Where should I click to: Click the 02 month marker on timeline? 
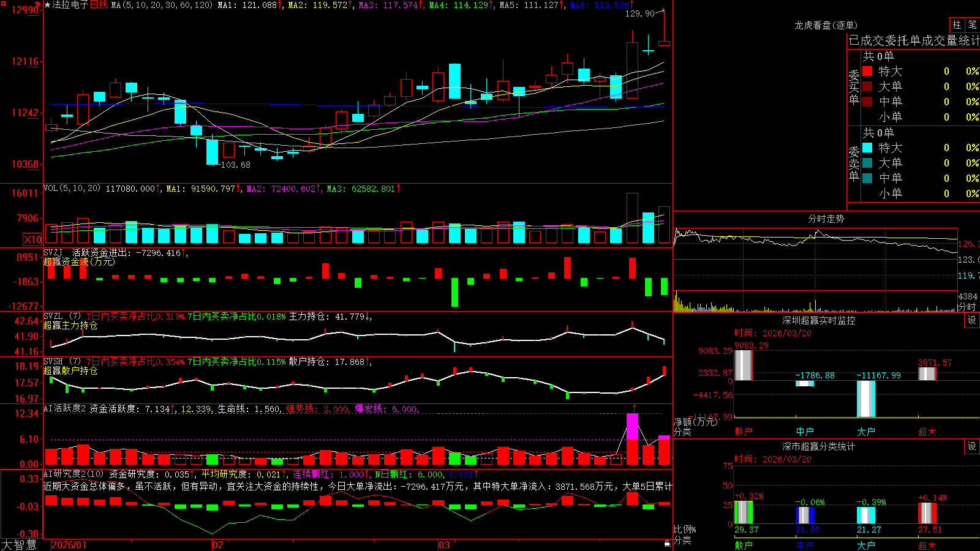pos(218,545)
